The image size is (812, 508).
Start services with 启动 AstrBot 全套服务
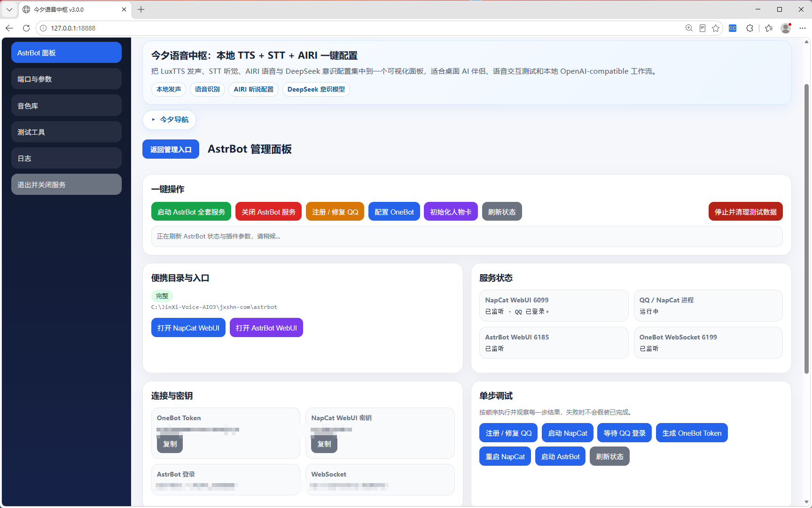(x=191, y=212)
